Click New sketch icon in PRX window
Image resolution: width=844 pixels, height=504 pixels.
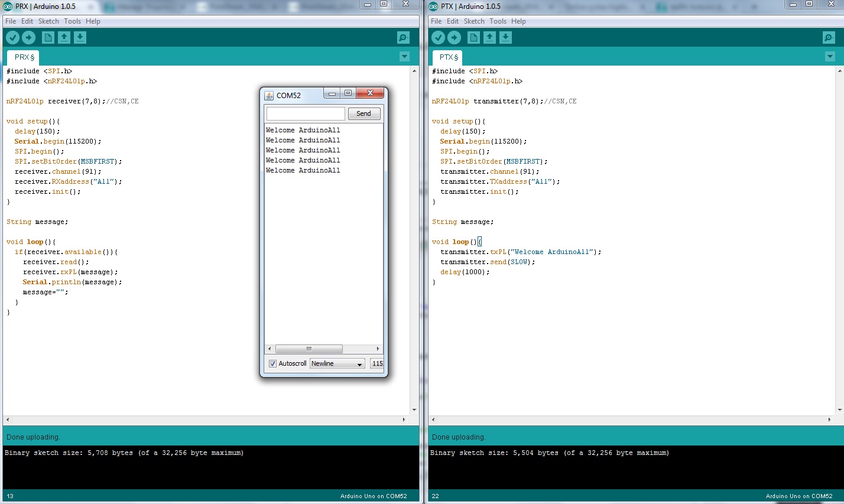pos(48,37)
